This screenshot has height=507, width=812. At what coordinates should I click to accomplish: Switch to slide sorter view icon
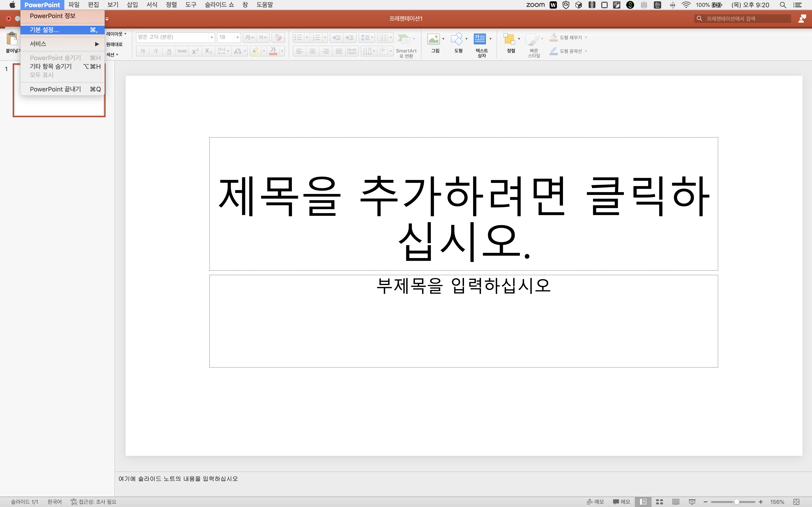[659, 502]
